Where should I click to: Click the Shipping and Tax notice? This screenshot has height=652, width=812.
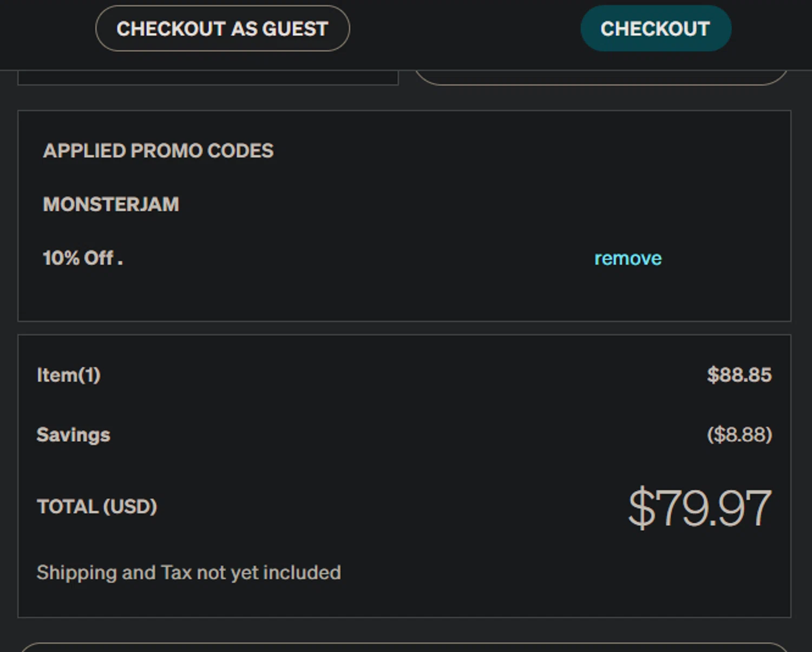point(188,572)
